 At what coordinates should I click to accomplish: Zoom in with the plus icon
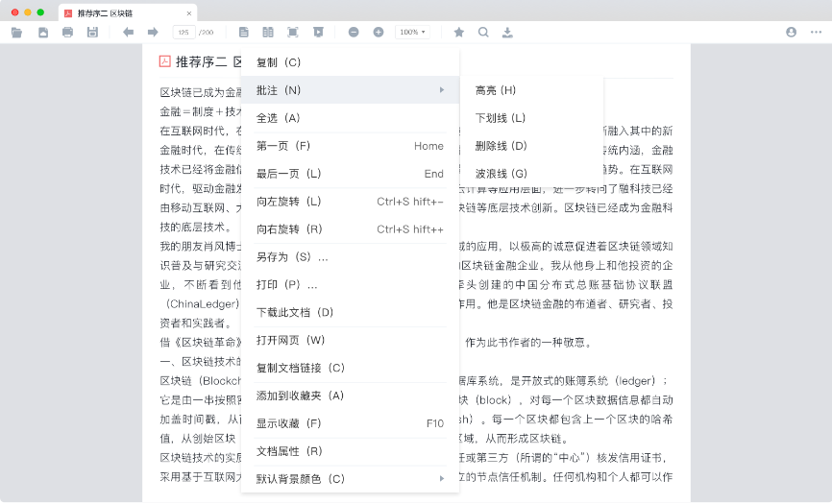[x=379, y=33]
